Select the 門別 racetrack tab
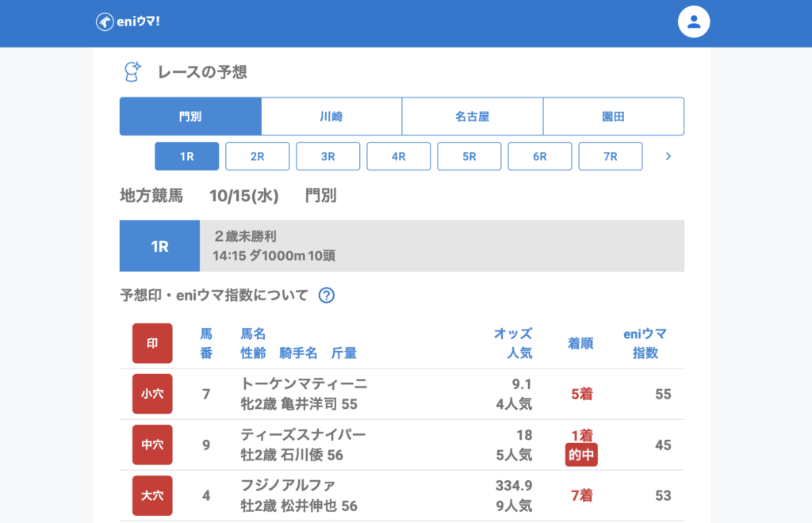 [190, 116]
